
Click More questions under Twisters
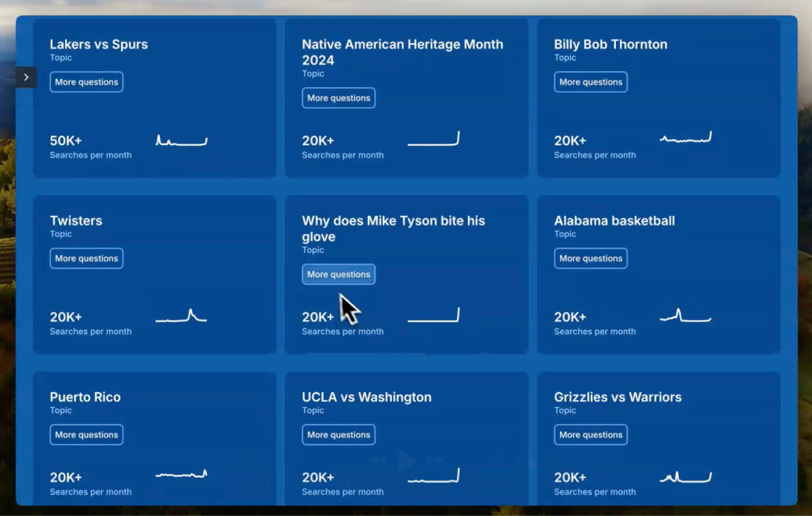86,259
